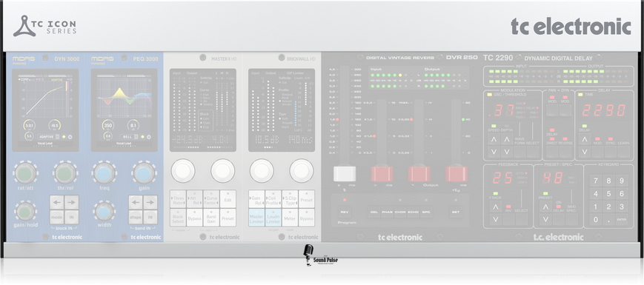Select the PHAS program on the DVR 250
Viewport: 644px width, 285px height.
387,212
